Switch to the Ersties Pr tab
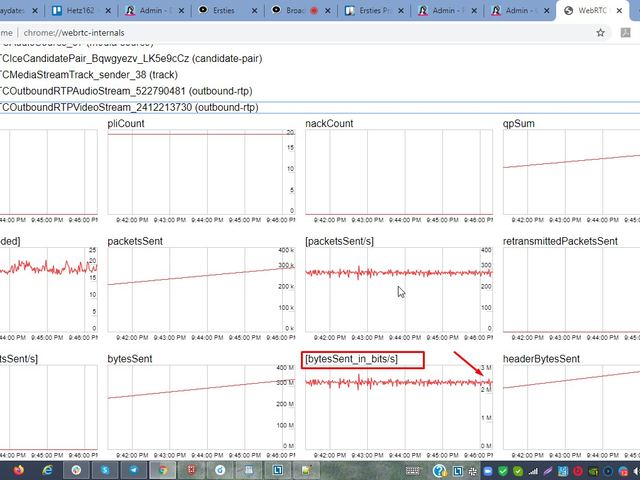 373,11
